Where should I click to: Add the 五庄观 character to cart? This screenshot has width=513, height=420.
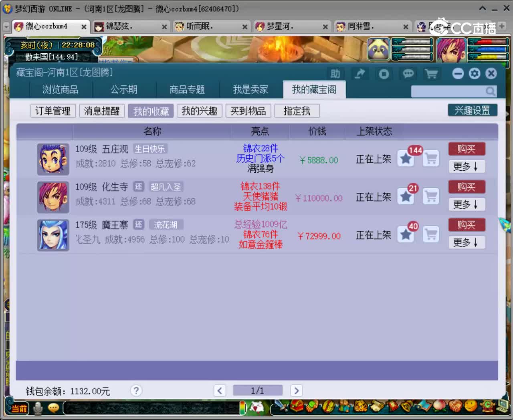[x=431, y=159]
